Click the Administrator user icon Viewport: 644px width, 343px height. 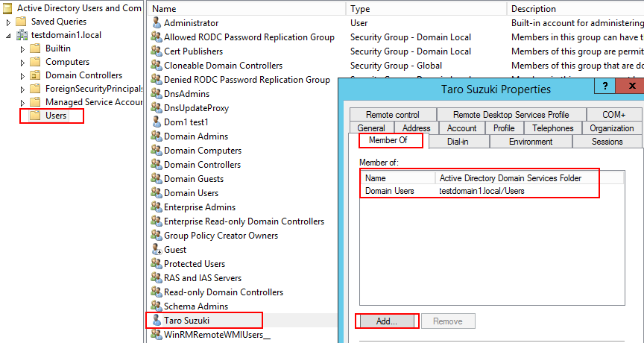pos(157,23)
